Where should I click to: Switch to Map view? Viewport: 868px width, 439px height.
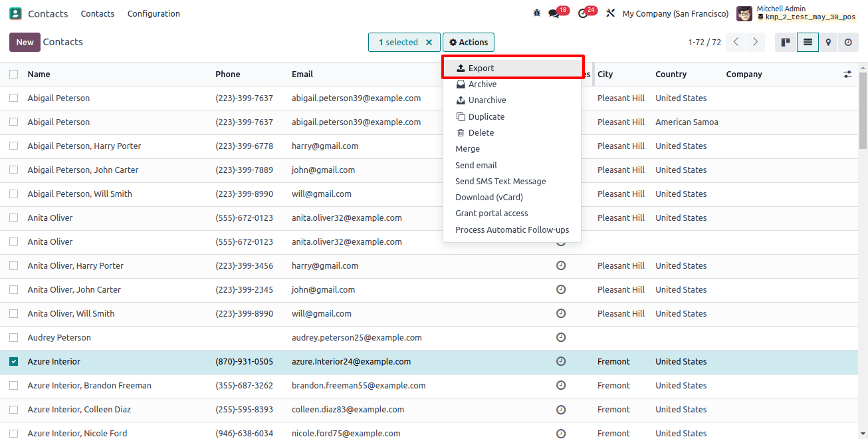click(828, 42)
